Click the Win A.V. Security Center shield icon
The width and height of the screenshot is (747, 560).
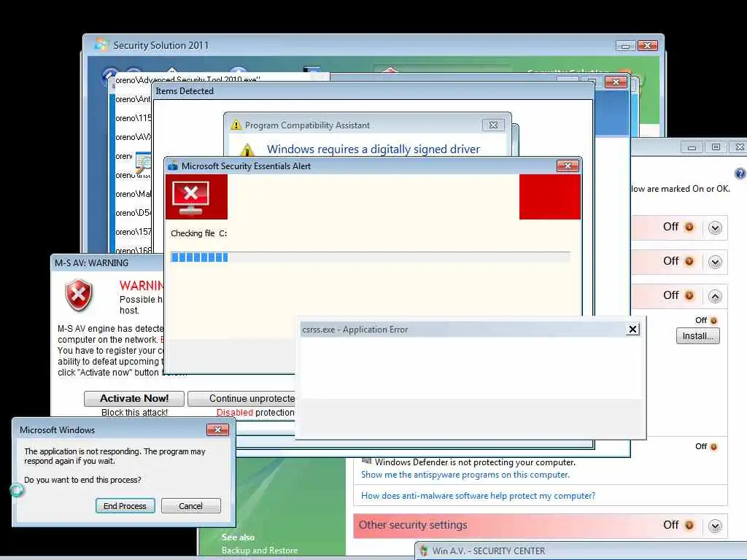[424, 551]
